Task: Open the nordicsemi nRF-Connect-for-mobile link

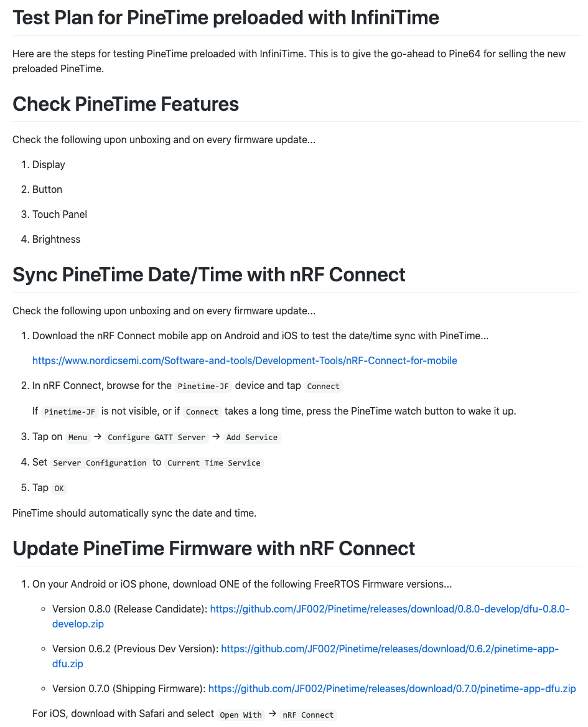Action: 245,361
